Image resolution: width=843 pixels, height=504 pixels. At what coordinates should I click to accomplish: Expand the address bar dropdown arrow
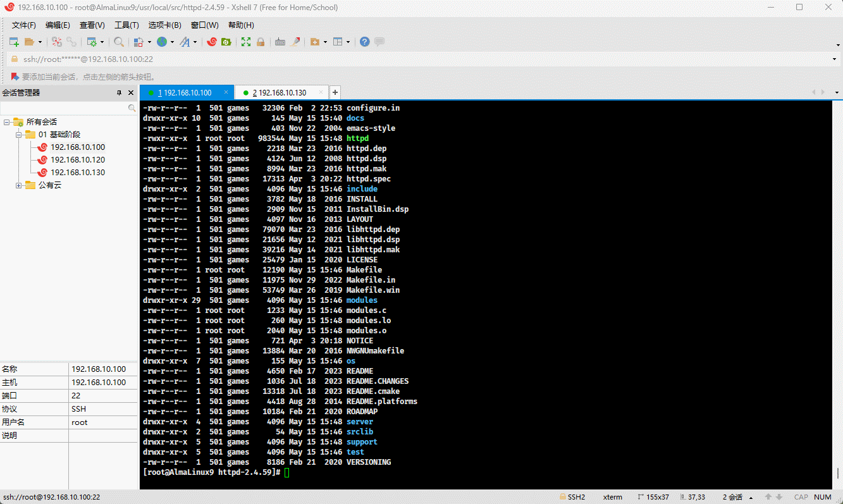tap(835, 59)
